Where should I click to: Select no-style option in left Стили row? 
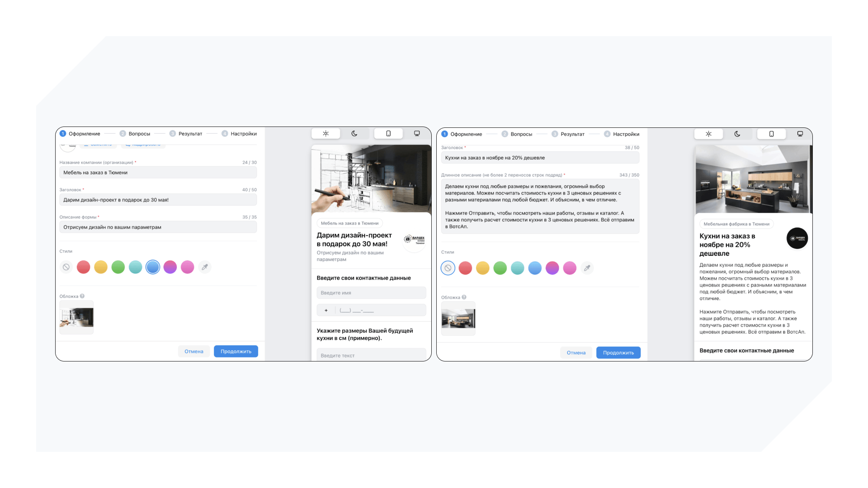pos(66,267)
